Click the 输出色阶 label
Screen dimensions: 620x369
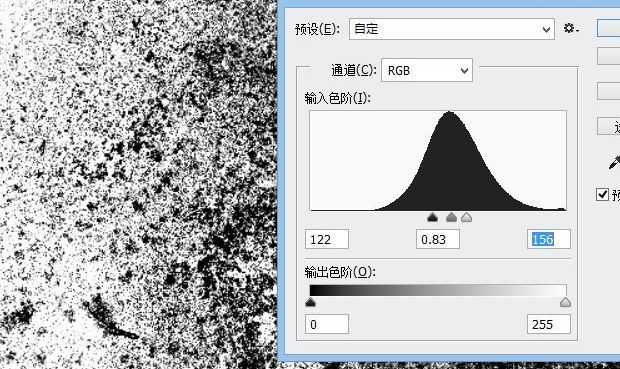tap(340, 272)
